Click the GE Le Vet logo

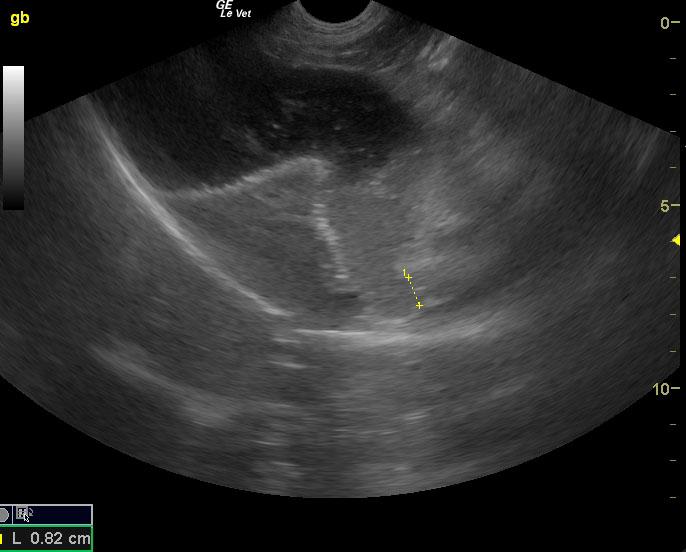232,9
